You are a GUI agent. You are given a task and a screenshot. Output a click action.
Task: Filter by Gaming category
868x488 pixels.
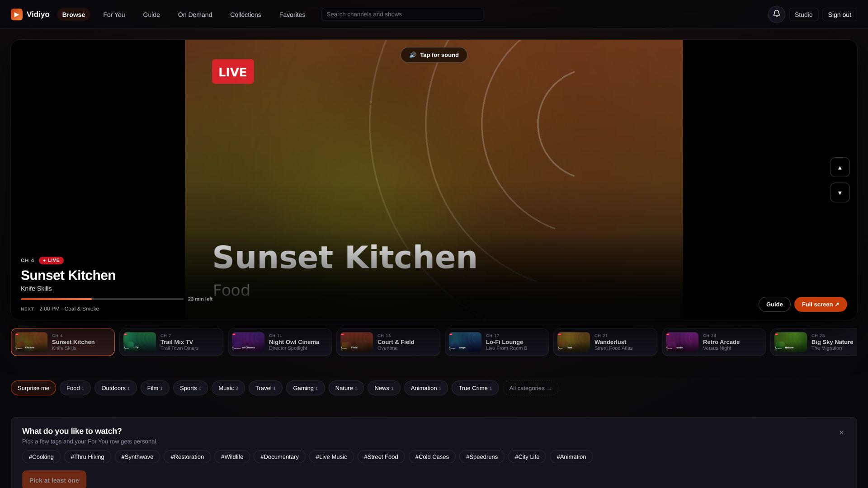[305, 388]
